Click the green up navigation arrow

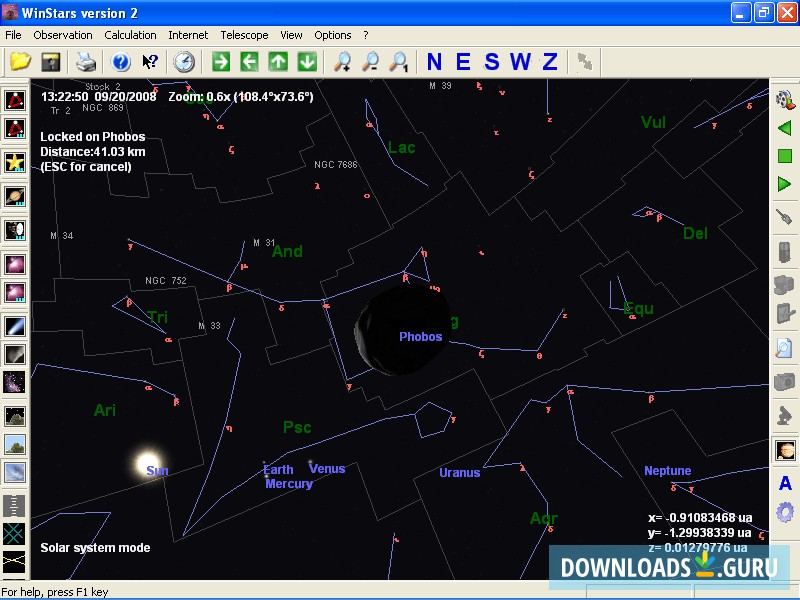tap(279, 61)
